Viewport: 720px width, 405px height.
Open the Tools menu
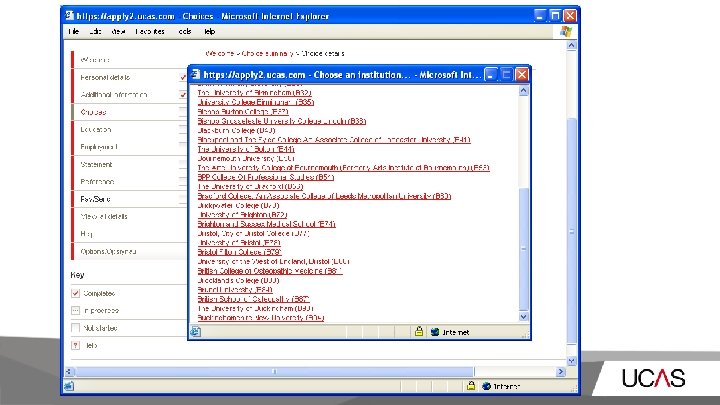(185, 31)
